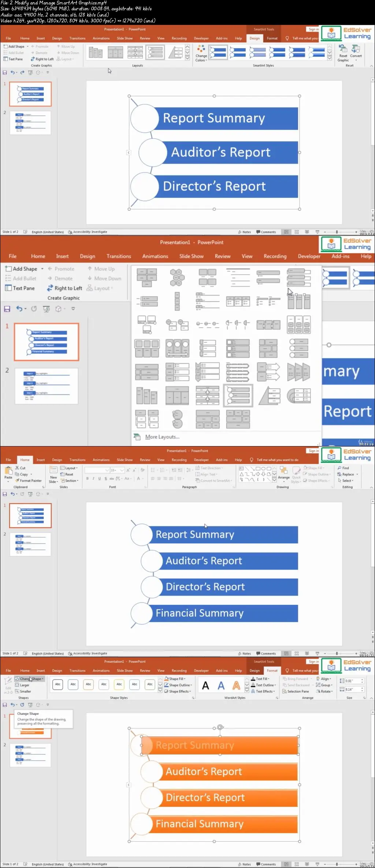Toggle Notes in Design-tab frame status bar
375x868 pixels.
tap(244, 232)
